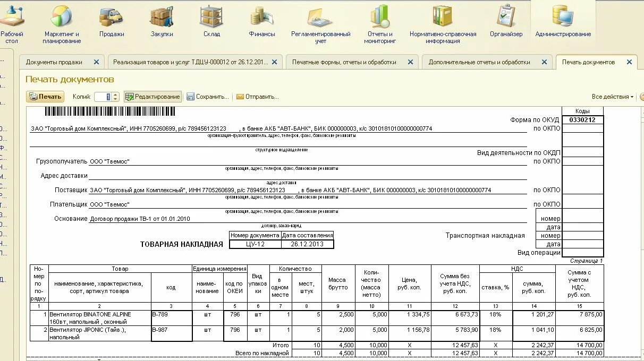This screenshot has height=361, width=644.
Task: Switch to Печатные формы, отчеты и обработки tab
Action: (344, 62)
